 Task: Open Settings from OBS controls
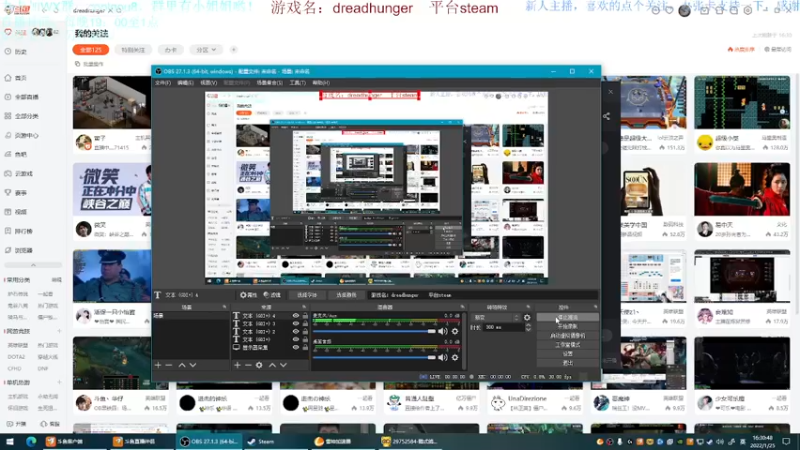point(567,354)
